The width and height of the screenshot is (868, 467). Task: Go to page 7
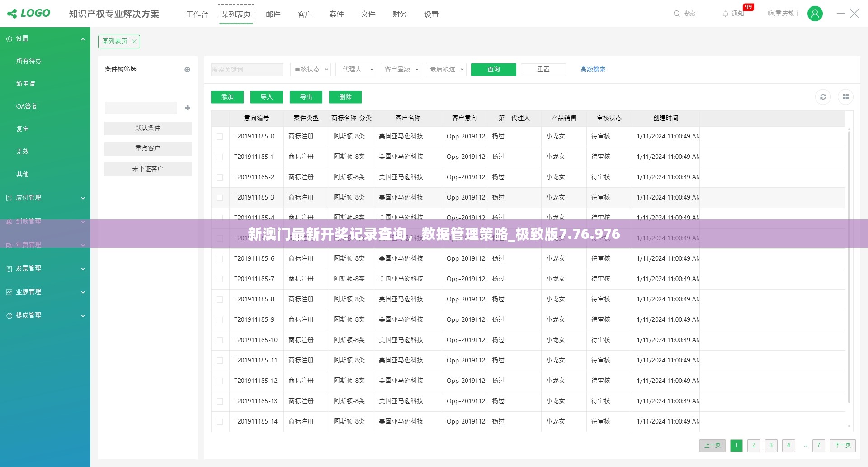(x=818, y=445)
